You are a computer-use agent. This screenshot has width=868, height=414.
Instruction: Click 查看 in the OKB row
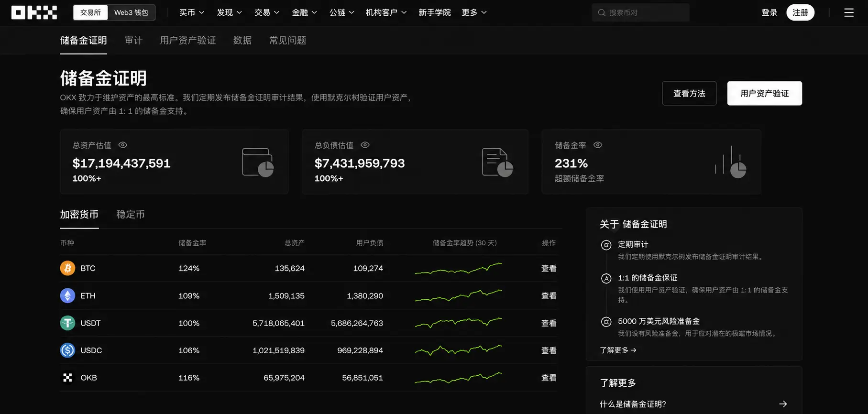tap(549, 378)
